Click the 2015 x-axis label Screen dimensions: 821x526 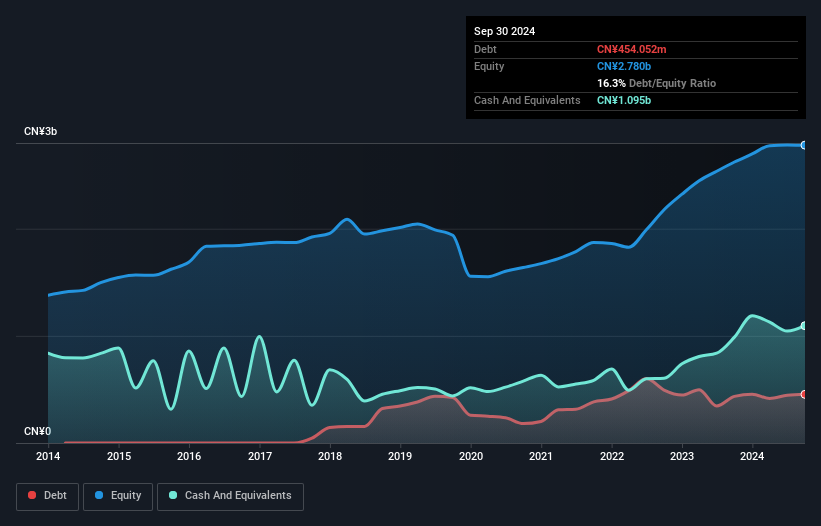coord(119,456)
